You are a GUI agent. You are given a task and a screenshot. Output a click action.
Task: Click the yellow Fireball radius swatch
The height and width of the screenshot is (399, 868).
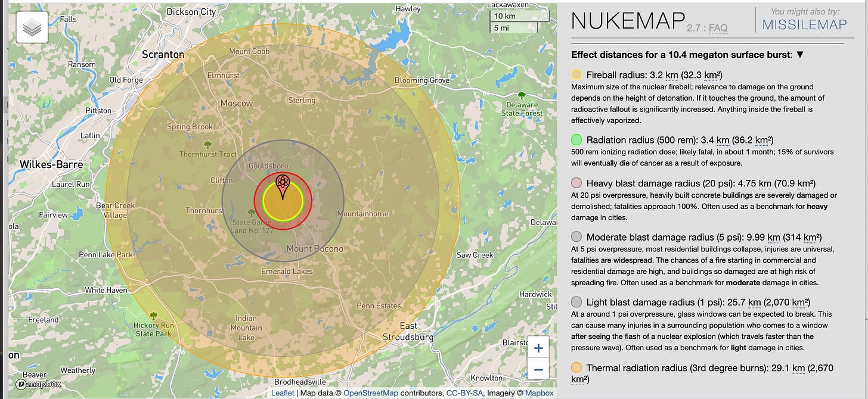coord(576,75)
